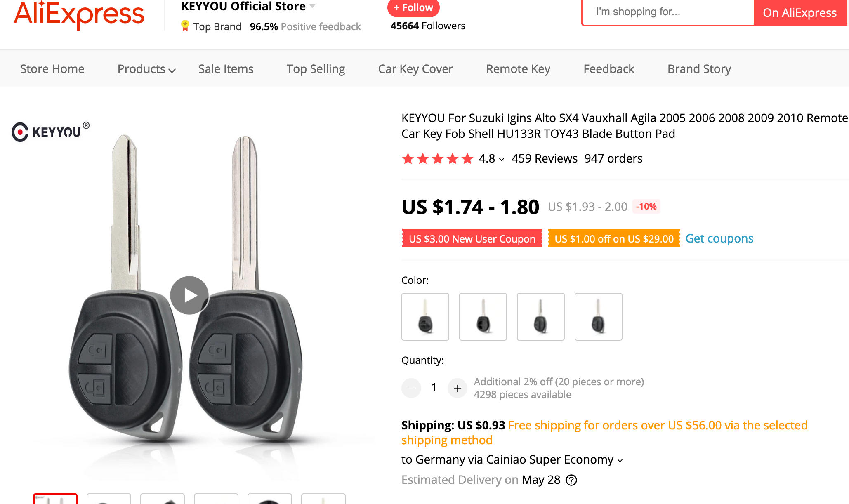The width and height of the screenshot is (849, 504).
Task: Follow the KEYYOU store
Action: pyautogui.click(x=413, y=8)
